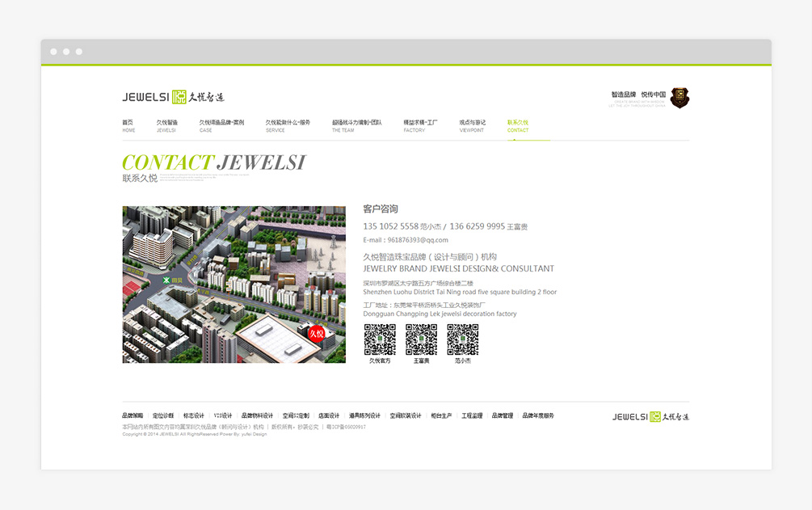The height and width of the screenshot is (510, 812).
Task: Click the 久悦官方 QR code
Action: (380, 339)
